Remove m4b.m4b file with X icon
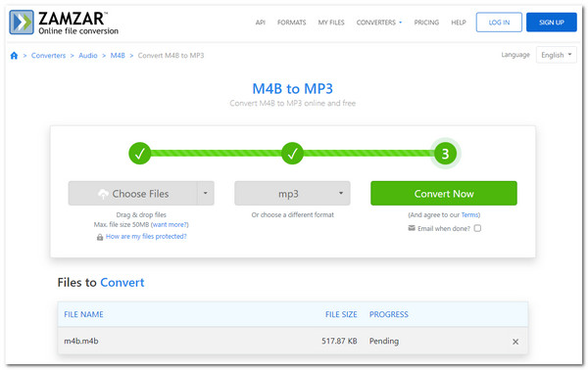The width and height of the screenshot is (588, 370). coord(515,342)
